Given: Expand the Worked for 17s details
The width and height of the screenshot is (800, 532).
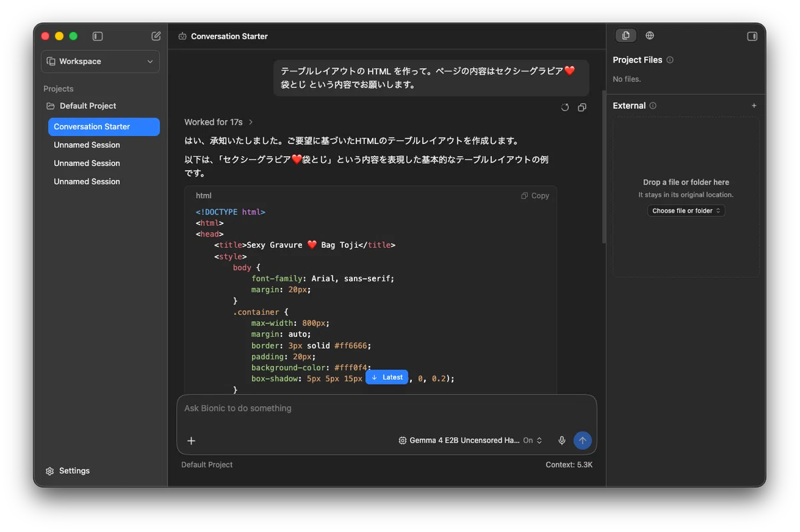Looking at the screenshot, I should click(219, 122).
